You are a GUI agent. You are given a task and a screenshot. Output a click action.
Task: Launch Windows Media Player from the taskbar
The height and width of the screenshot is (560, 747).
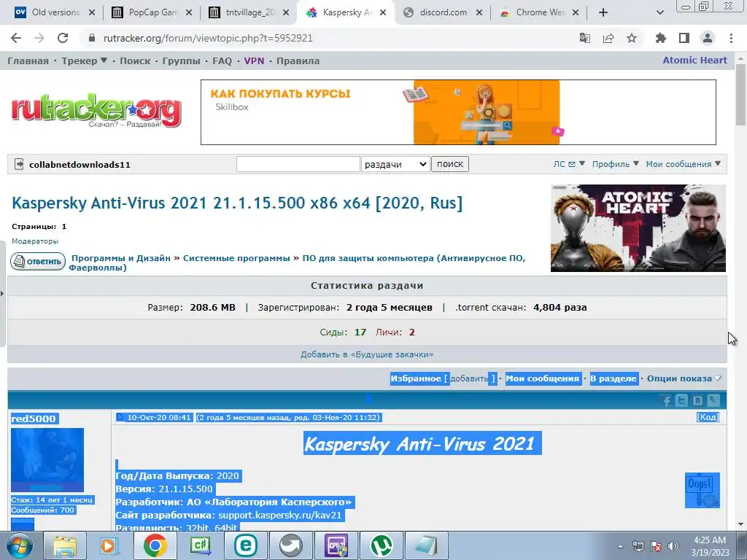[x=109, y=545]
